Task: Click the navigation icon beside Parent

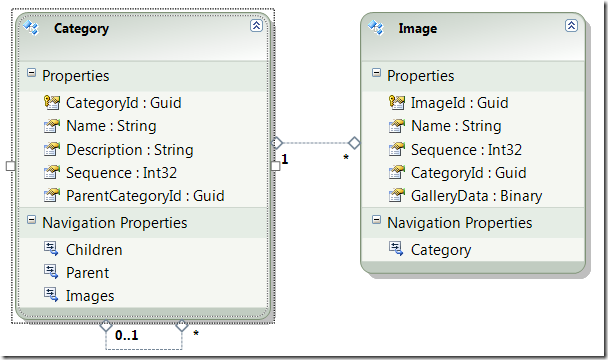Action: coord(51,272)
